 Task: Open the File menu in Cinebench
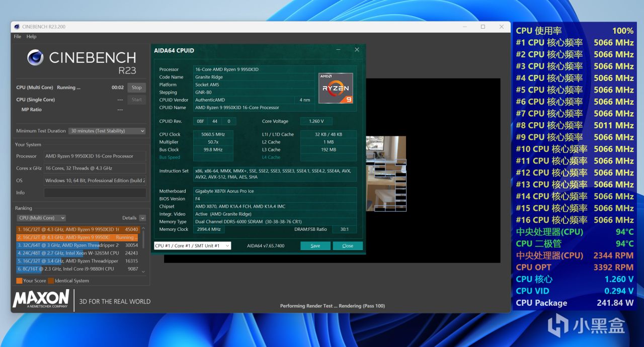coord(18,37)
